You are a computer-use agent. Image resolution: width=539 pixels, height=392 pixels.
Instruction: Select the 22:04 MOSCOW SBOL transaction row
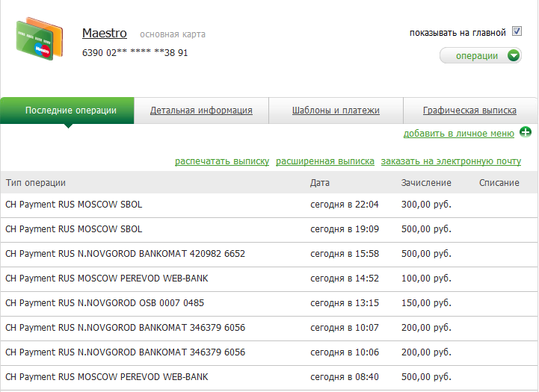[73, 205]
